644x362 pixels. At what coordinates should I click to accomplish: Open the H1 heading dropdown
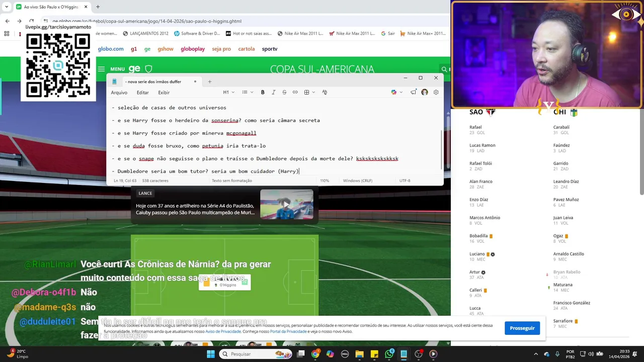click(228, 93)
